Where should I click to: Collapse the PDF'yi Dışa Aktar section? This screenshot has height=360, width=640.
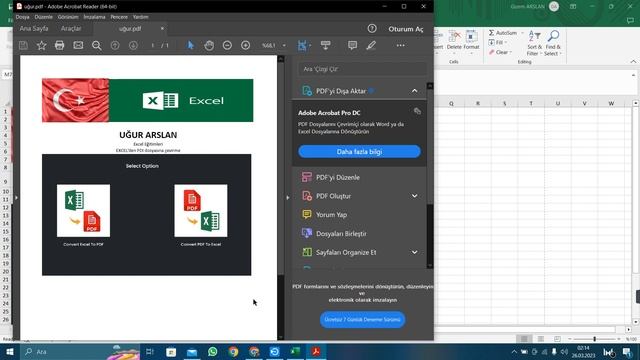[x=414, y=91]
